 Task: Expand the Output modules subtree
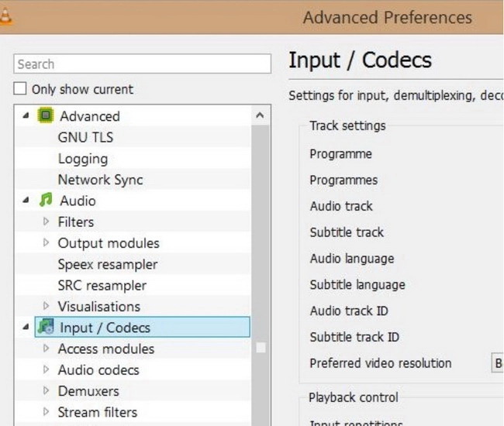click(x=47, y=243)
